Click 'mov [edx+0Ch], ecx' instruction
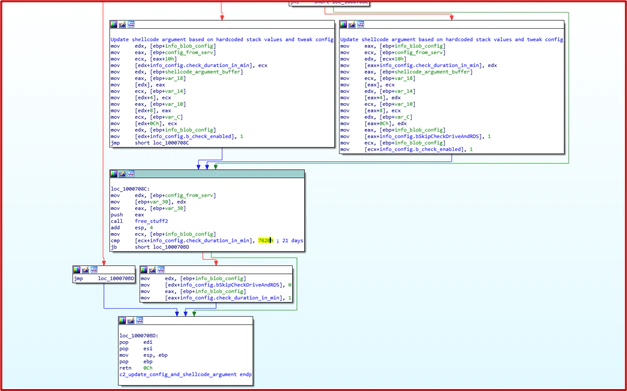Image resolution: width=627 pixels, height=391 pixels. 144,124
